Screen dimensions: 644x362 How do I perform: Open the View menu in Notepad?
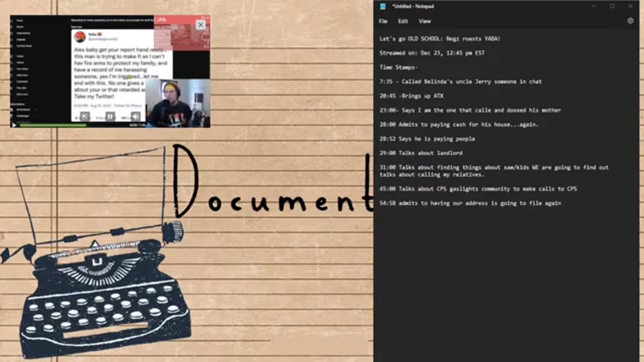(x=425, y=21)
